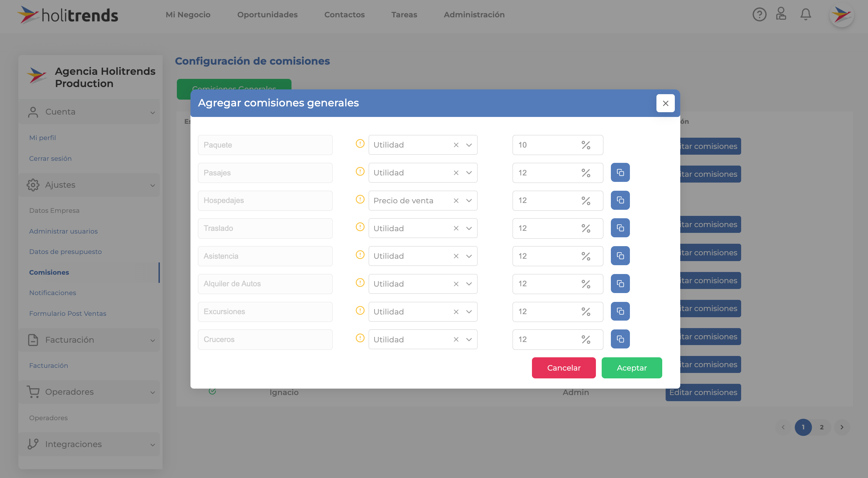Viewport: 868px width, 478px height.
Task: Expand the Integraciones sidebar section
Action: coord(89,444)
